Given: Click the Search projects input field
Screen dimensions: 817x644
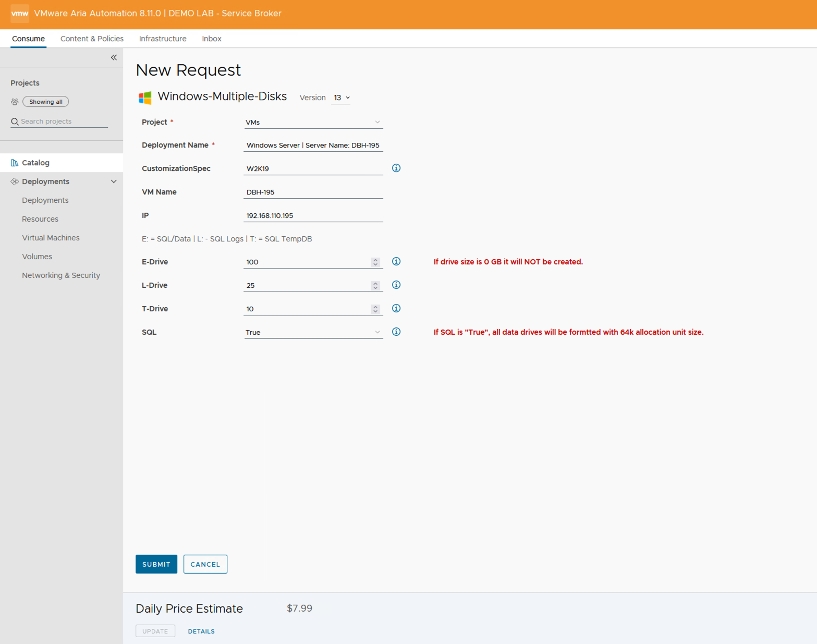Looking at the screenshot, I should point(63,121).
